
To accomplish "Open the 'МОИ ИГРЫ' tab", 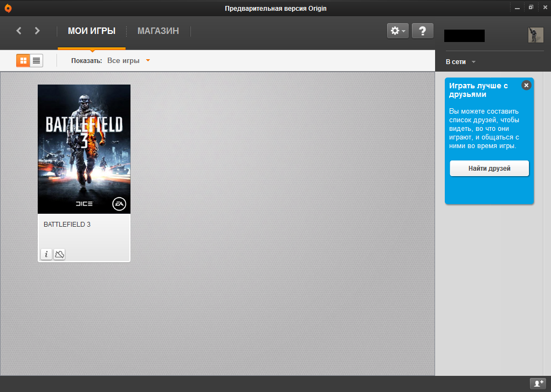I will (x=92, y=31).
